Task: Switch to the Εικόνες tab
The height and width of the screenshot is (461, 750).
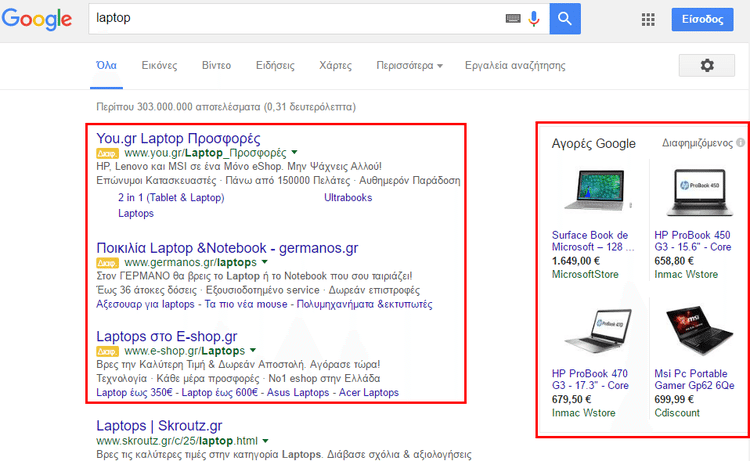Action: [x=159, y=66]
